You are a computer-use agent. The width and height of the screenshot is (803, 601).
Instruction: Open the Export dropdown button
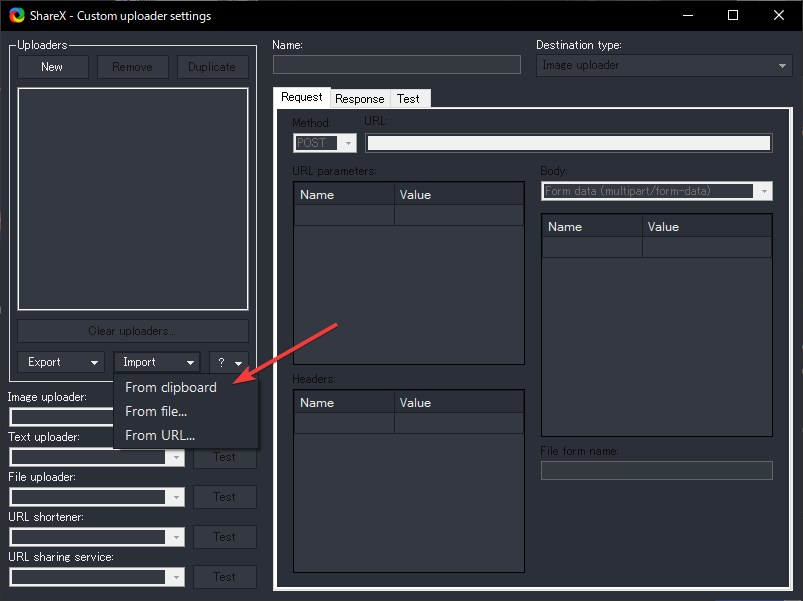61,362
